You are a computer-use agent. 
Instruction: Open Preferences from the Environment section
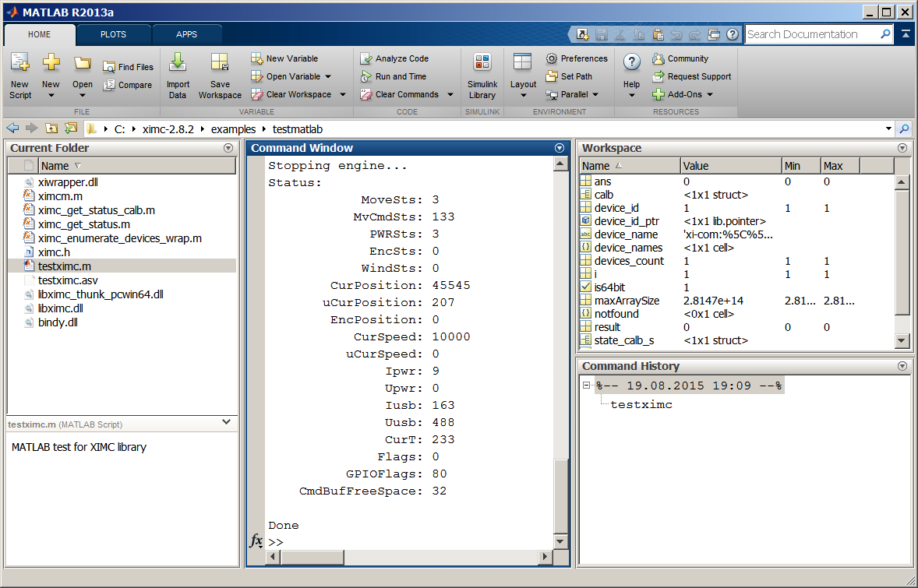(x=577, y=58)
